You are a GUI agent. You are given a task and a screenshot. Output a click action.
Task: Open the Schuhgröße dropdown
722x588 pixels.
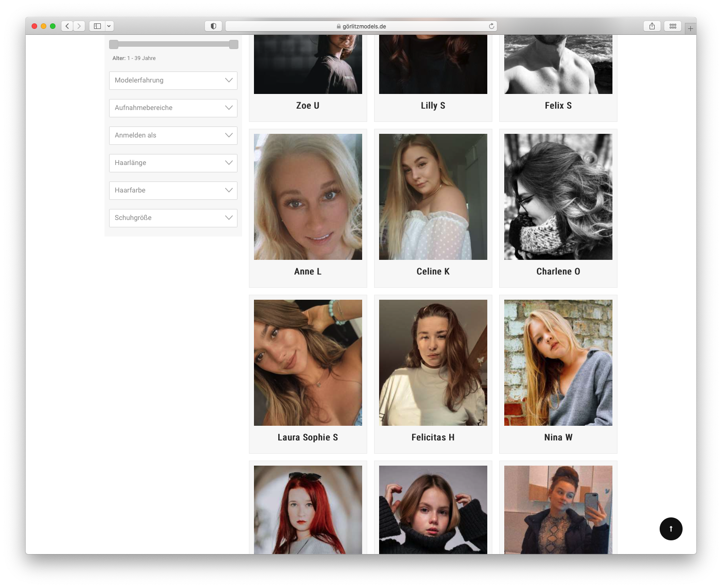tap(173, 218)
